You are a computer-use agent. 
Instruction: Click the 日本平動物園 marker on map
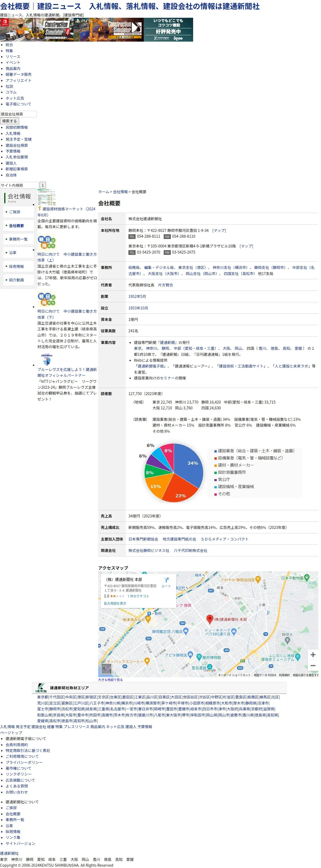[306, 578]
